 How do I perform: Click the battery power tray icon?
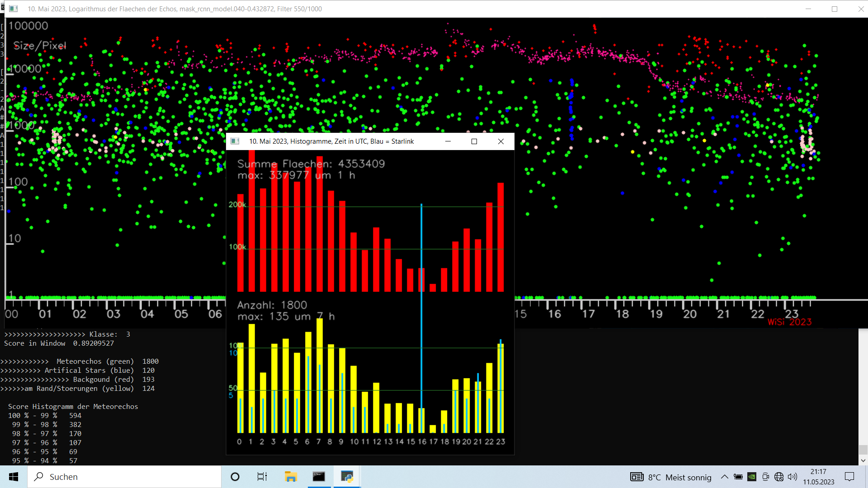(x=738, y=477)
